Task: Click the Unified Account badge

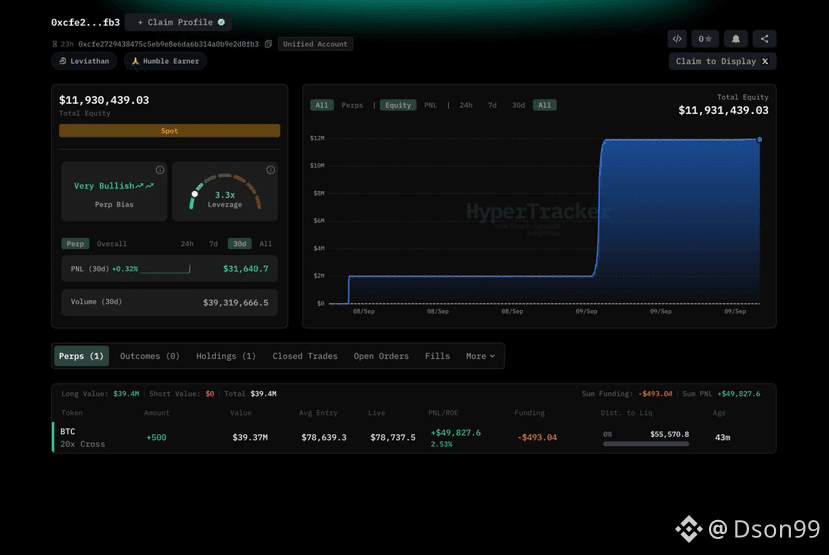Action: (x=315, y=44)
